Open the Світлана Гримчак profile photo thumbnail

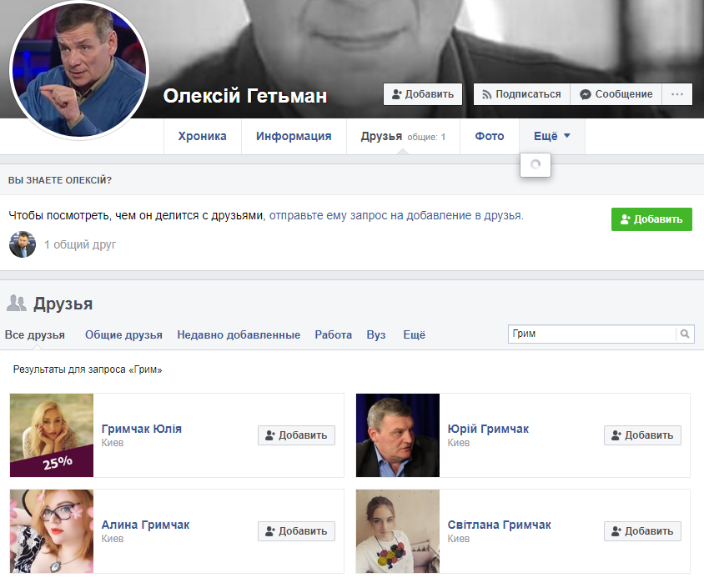398,531
